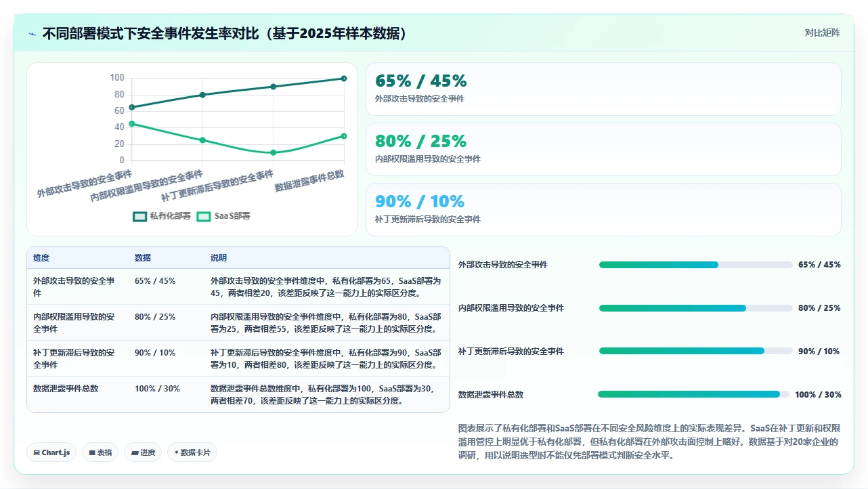The height and width of the screenshot is (489, 868).
Task: Click the 私有化部署 chart point at value 80
Action: click(x=202, y=95)
